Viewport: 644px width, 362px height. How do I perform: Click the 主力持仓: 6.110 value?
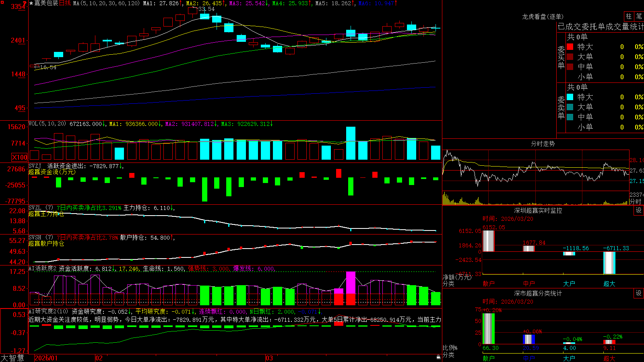pos(149,208)
